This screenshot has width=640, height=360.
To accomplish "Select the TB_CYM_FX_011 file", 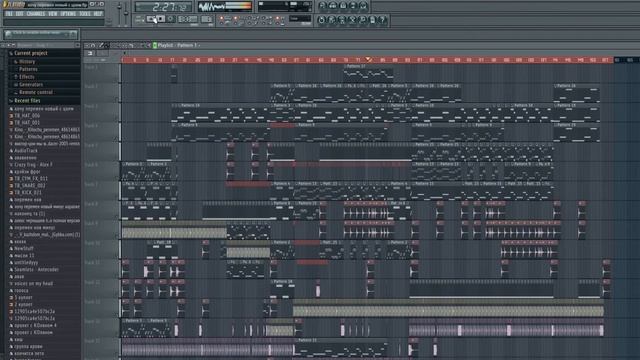I will coord(31,179).
